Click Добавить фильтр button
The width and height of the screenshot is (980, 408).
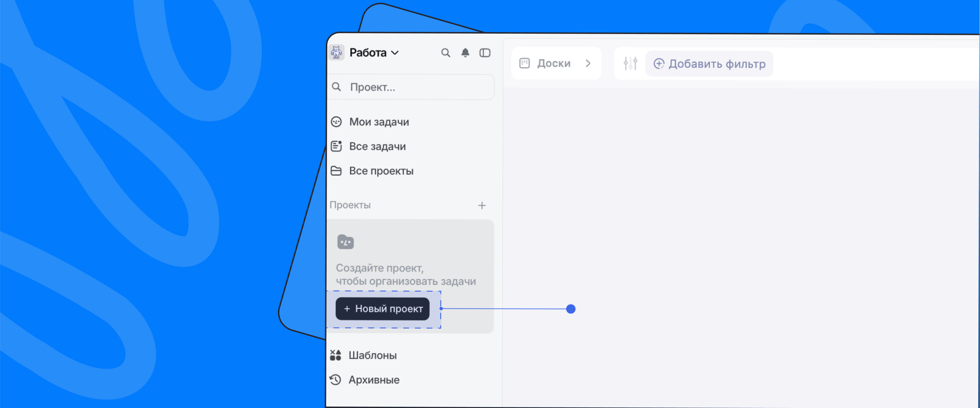(709, 64)
